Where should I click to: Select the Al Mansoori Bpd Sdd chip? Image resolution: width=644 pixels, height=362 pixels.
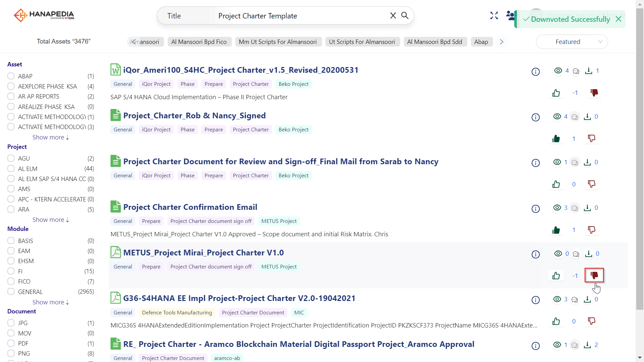pos(435,42)
